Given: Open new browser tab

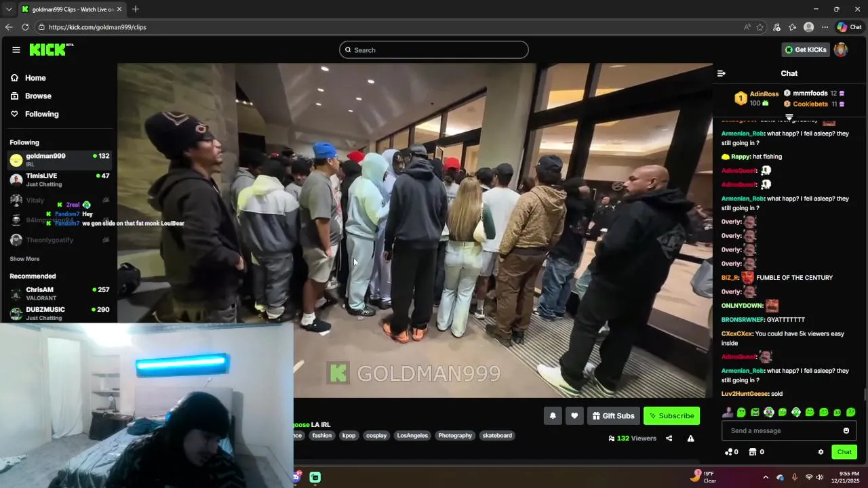Looking at the screenshot, I should 136,9.
